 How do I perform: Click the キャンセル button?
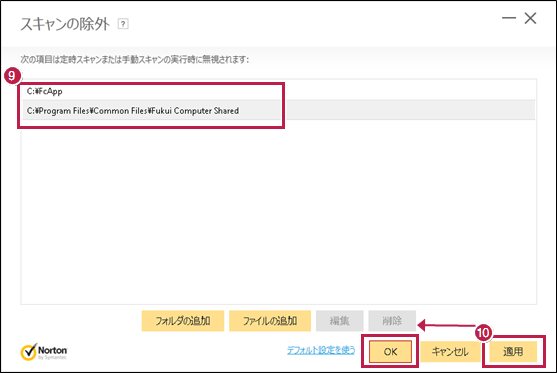[x=450, y=352]
